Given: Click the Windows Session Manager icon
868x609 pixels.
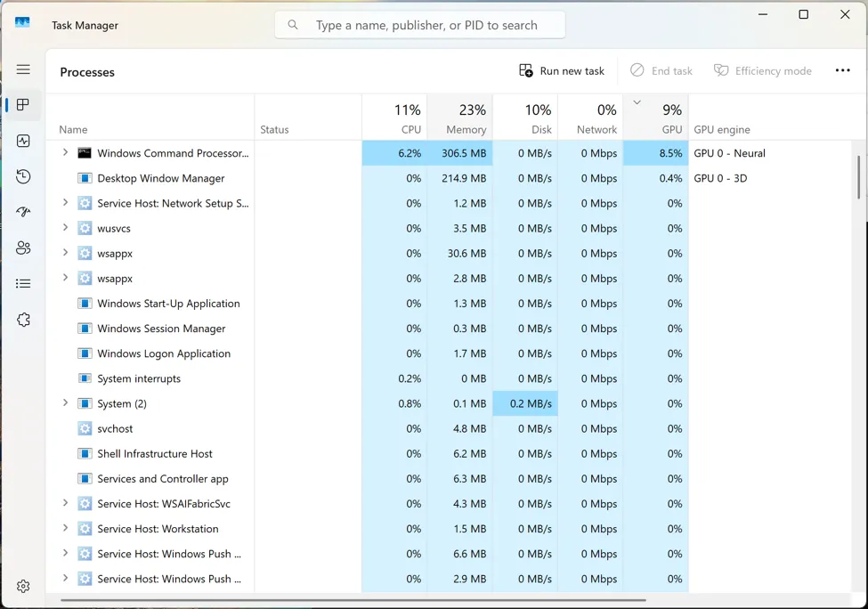Looking at the screenshot, I should (x=85, y=329).
